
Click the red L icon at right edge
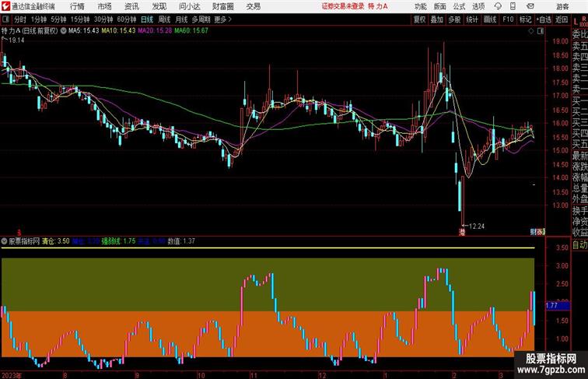[x=576, y=22]
